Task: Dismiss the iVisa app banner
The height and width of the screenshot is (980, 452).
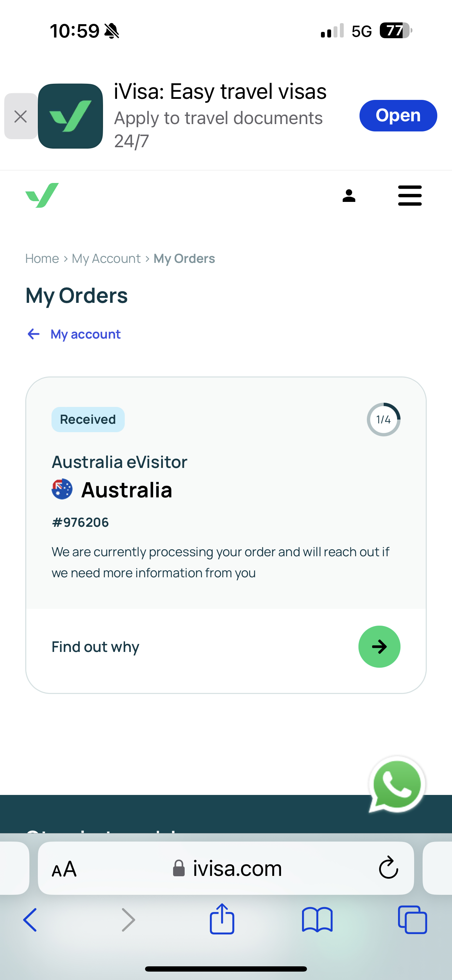Action: 20,116
